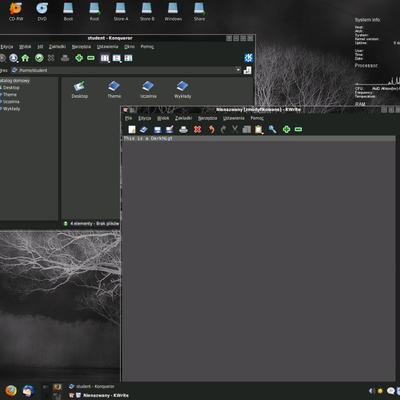Open the Zakladki menu in Konqueror
The image size is (400, 400).
[x=57, y=47]
